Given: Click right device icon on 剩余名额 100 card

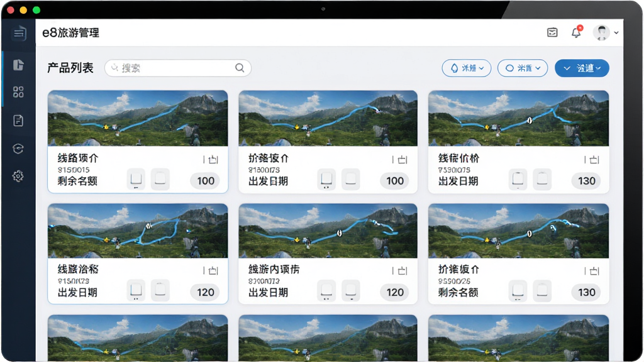Looking at the screenshot, I should coord(160,179).
